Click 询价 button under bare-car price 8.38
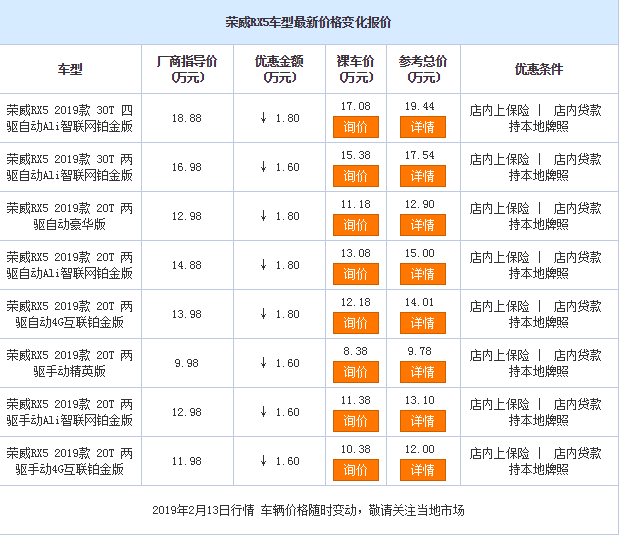Screen dimensions: 620x535 click(x=356, y=372)
